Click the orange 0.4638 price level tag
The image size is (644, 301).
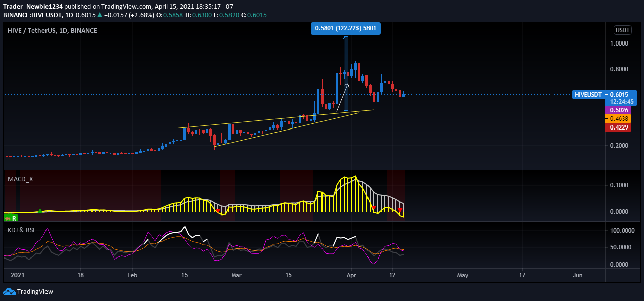tap(619, 118)
